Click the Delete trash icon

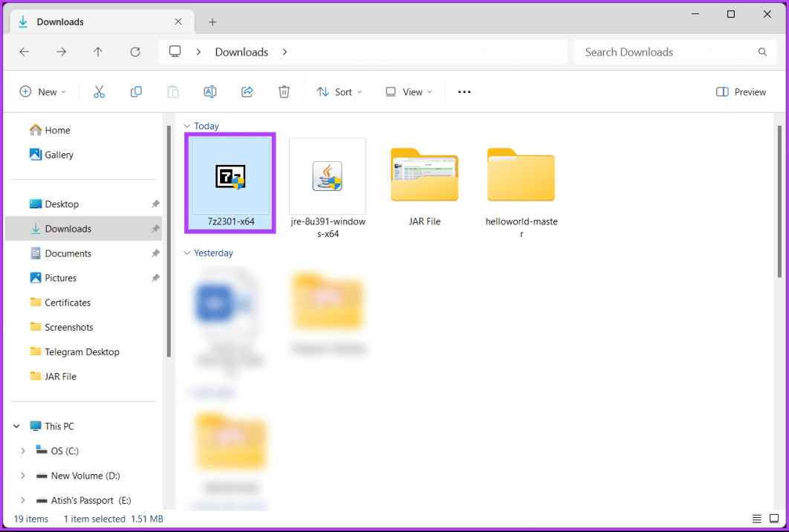pyautogui.click(x=284, y=91)
